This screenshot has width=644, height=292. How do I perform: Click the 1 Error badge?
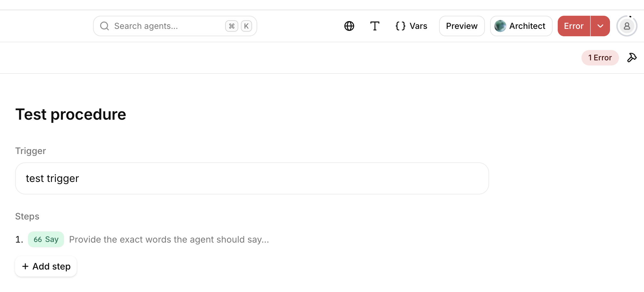(x=600, y=58)
